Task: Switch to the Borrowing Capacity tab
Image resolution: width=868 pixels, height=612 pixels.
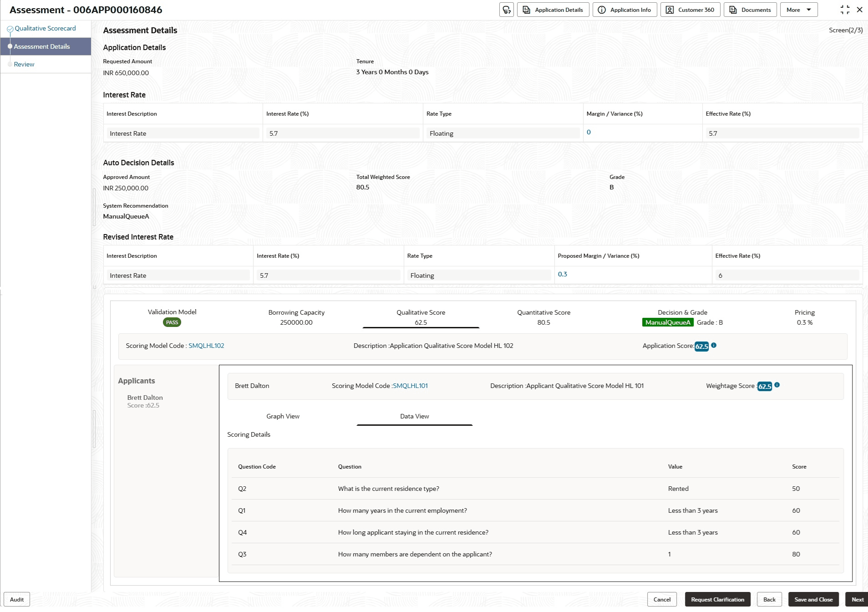Action: click(x=296, y=317)
